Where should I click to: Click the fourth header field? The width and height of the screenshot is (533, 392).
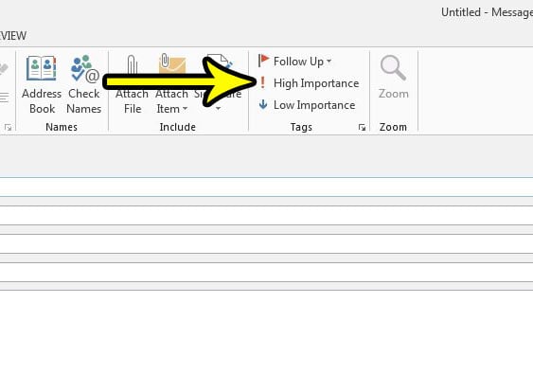(x=267, y=273)
